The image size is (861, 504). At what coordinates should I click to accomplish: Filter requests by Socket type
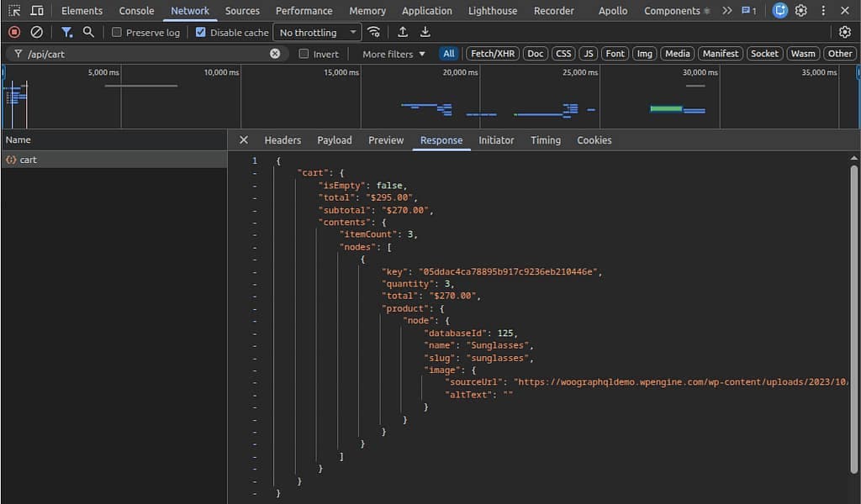pos(764,54)
